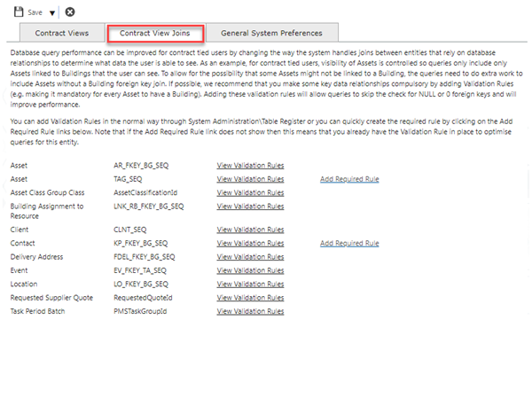
Task: View Validation Rules for Building Assignment to Resource
Action: (250, 206)
